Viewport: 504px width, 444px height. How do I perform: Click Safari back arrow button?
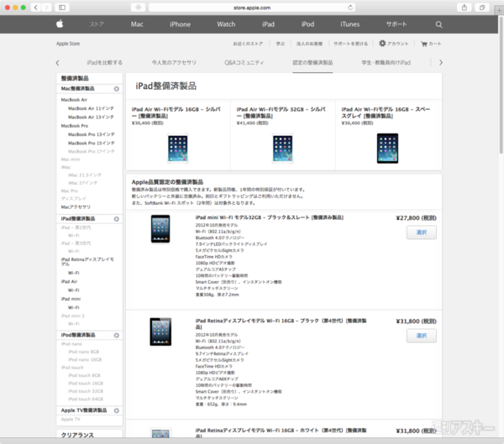pyautogui.click(x=36, y=8)
